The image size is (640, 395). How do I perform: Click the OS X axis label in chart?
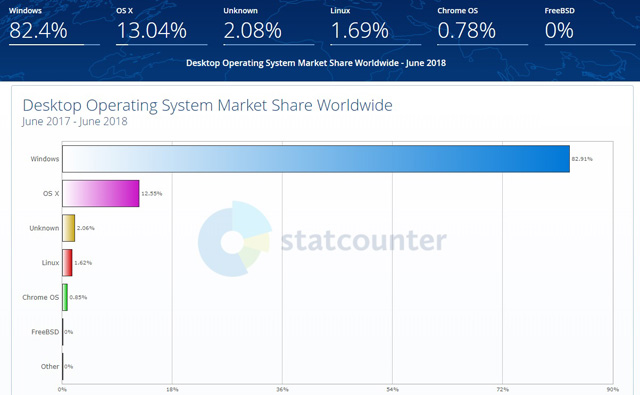click(x=51, y=193)
